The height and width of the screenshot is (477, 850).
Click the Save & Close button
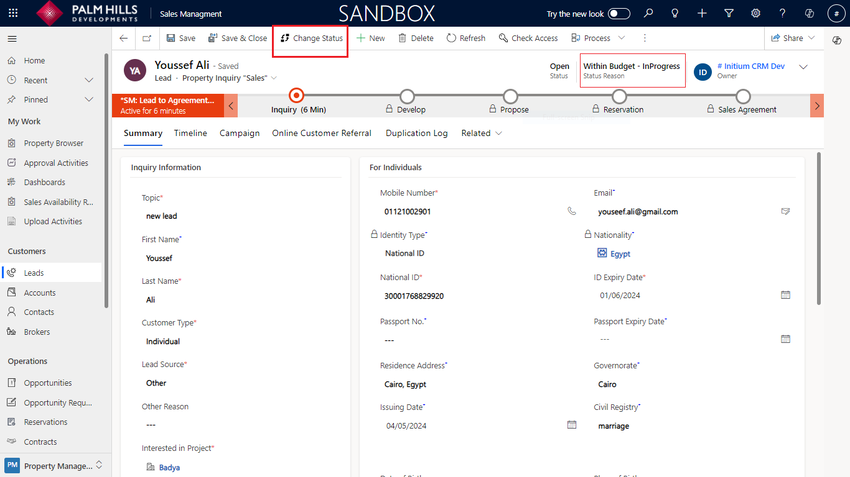237,38
